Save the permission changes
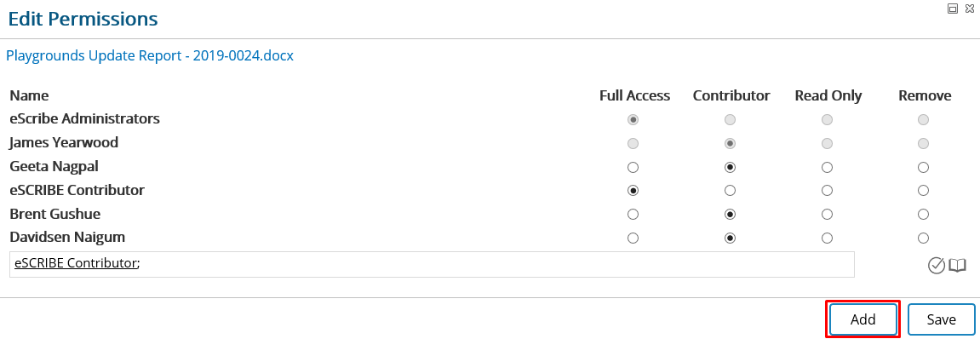 (941, 319)
